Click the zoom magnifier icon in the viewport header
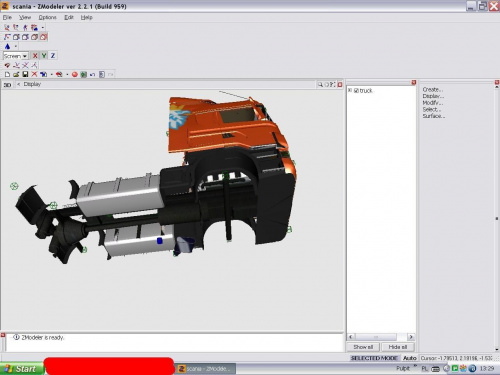The height and width of the screenshot is (375, 500). (320, 85)
